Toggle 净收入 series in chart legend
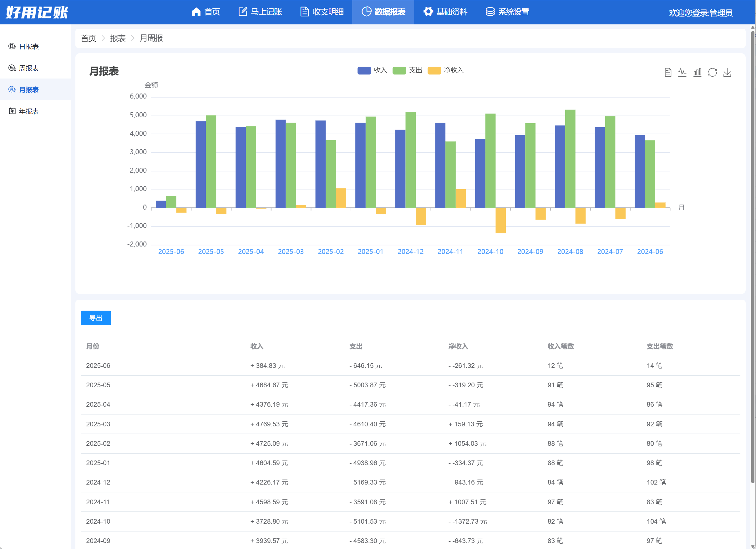Viewport: 756px width, 549px height. pos(446,70)
